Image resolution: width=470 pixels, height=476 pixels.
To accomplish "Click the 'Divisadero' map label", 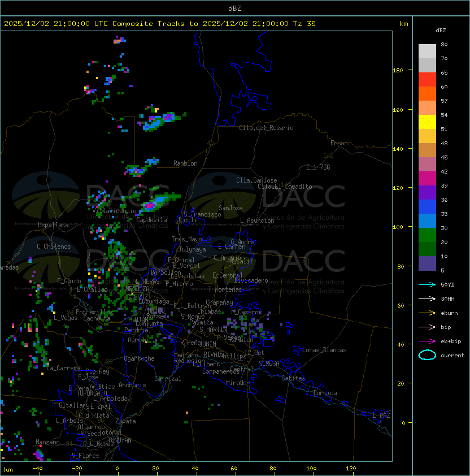I will coord(251,280).
